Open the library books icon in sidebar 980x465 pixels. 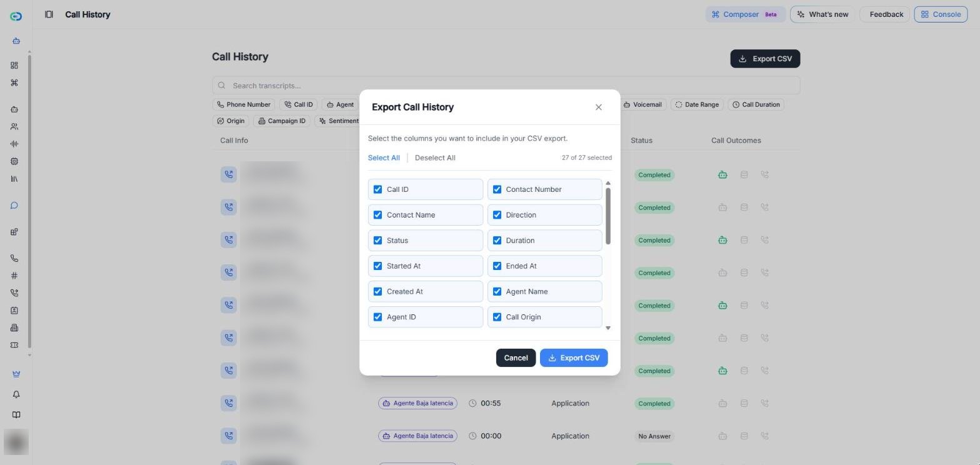click(14, 179)
